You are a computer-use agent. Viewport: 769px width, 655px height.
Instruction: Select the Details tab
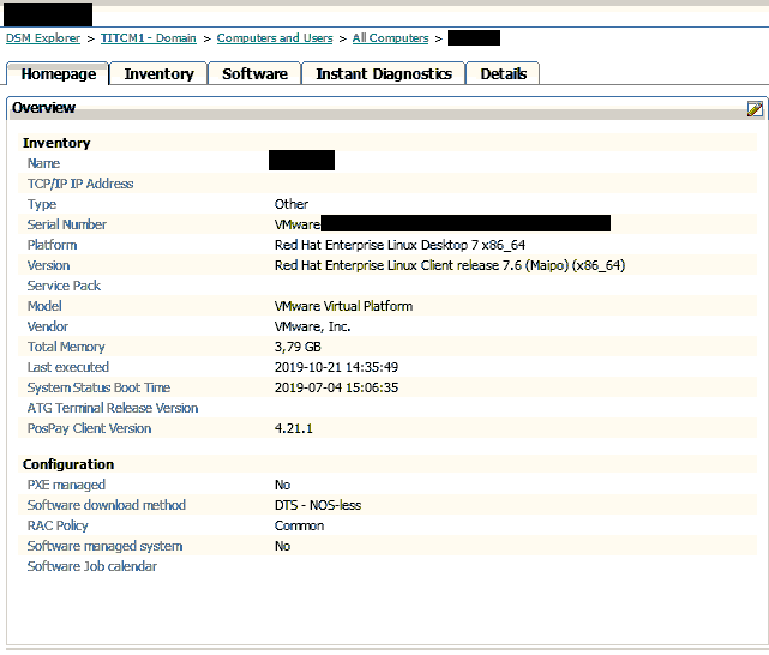pos(503,74)
